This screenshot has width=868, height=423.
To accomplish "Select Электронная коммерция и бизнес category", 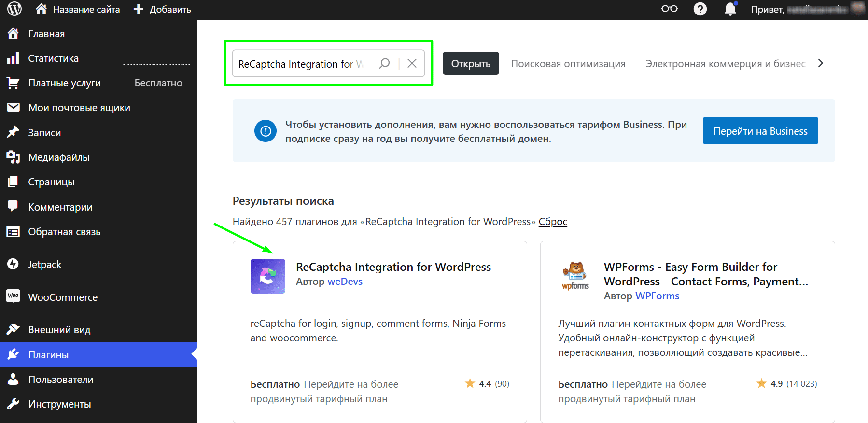I will click(726, 64).
